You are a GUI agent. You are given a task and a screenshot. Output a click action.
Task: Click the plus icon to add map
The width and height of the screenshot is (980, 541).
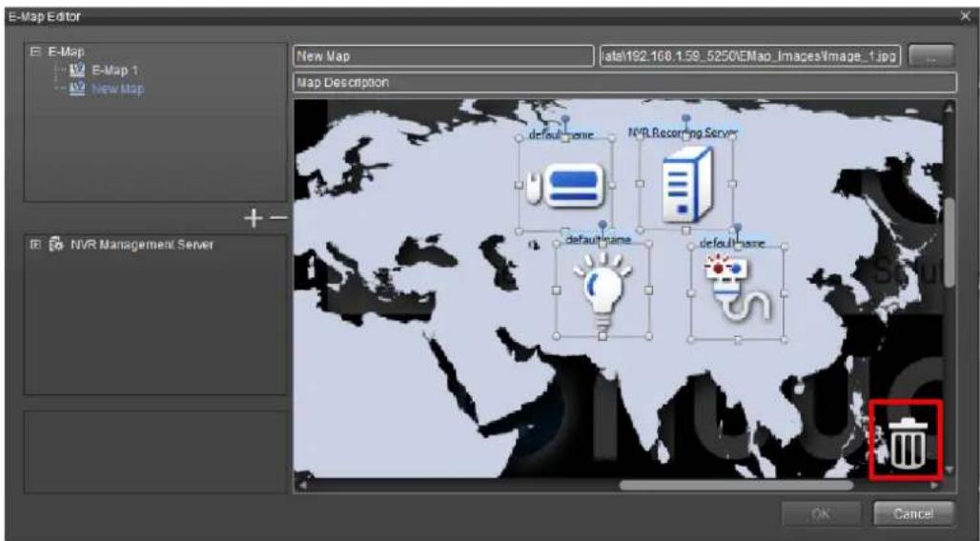point(254,218)
